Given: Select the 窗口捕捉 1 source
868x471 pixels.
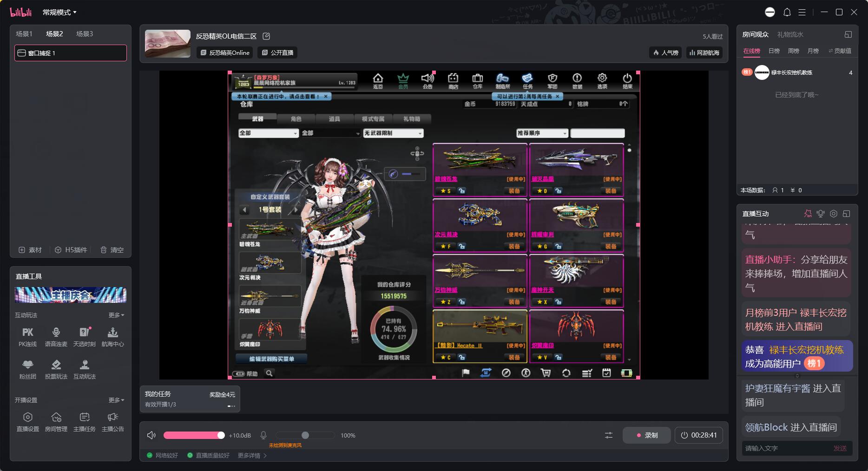Looking at the screenshot, I should 71,53.
